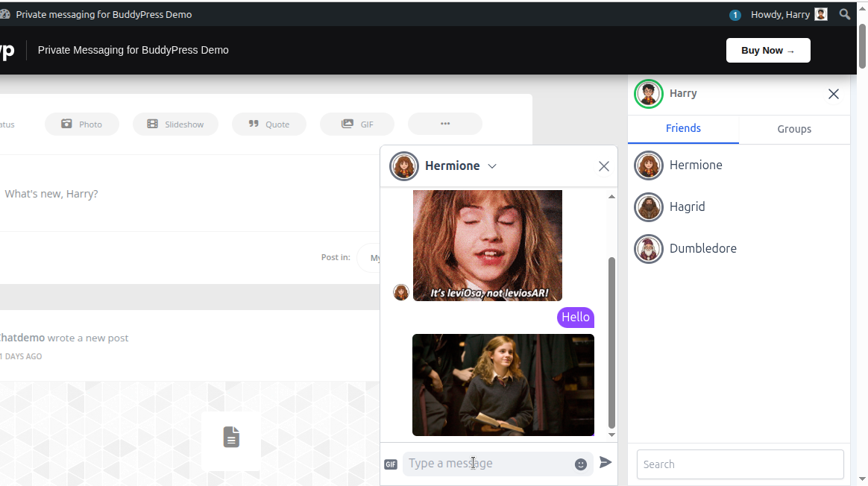Open the notification bubble showing 1
This screenshot has width=868, height=486.
click(735, 15)
